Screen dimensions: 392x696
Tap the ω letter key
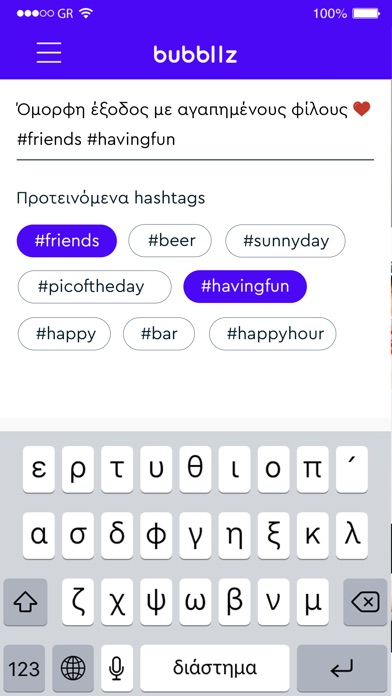pyautogui.click(x=195, y=602)
